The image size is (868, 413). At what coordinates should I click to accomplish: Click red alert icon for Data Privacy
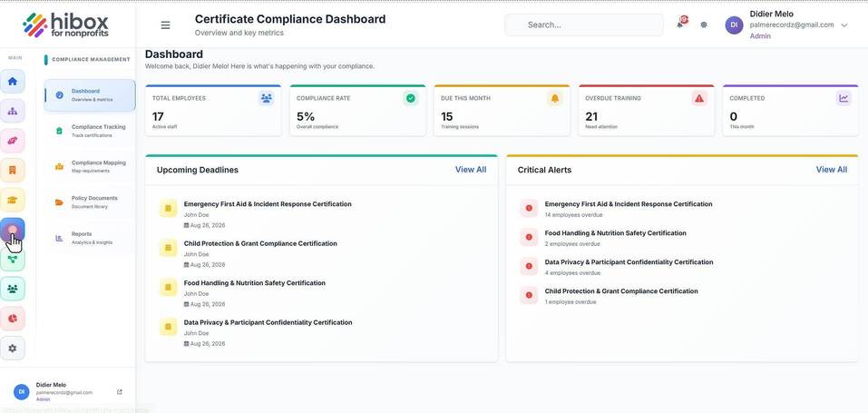(x=529, y=266)
